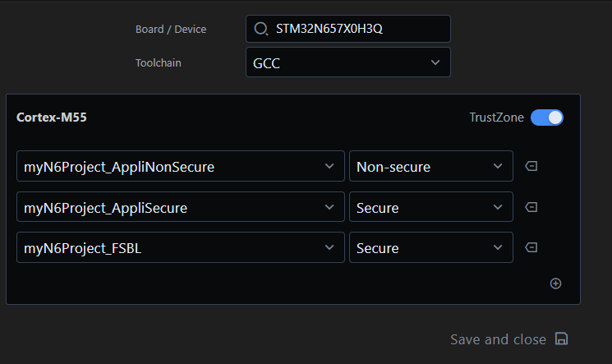Open the Non-secure security mode dropdown
Viewport: 612px width, 364px height.
pyautogui.click(x=430, y=167)
